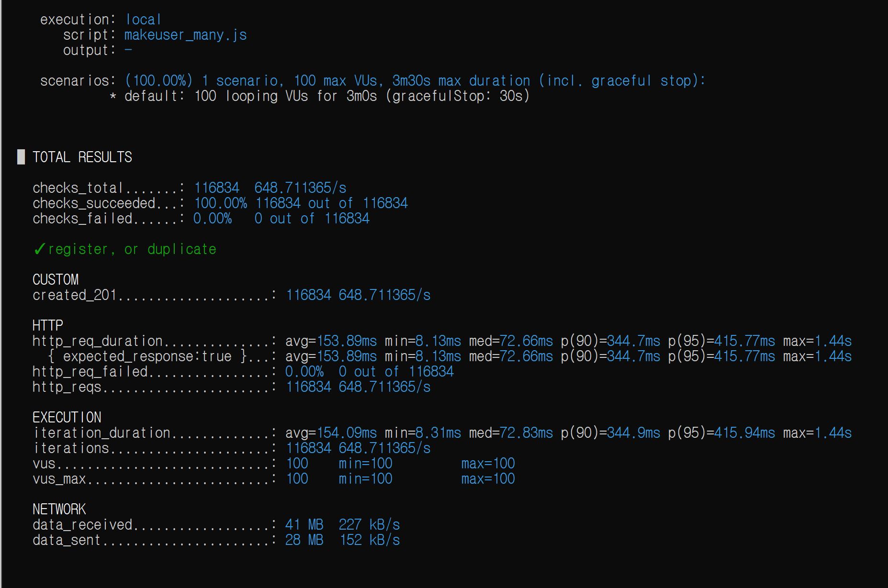Select the TOTAL RESULTS heading

pyautogui.click(x=82, y=157)
